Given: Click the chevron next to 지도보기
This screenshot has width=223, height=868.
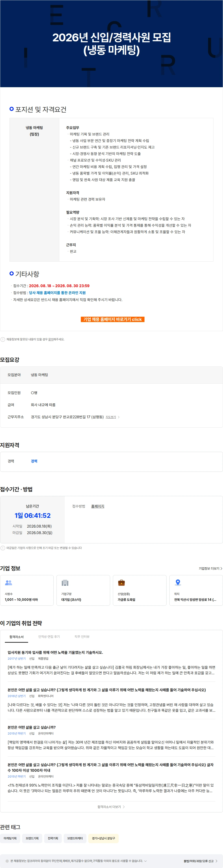Looking at the screenshot, I should click(x=118, y=417).
